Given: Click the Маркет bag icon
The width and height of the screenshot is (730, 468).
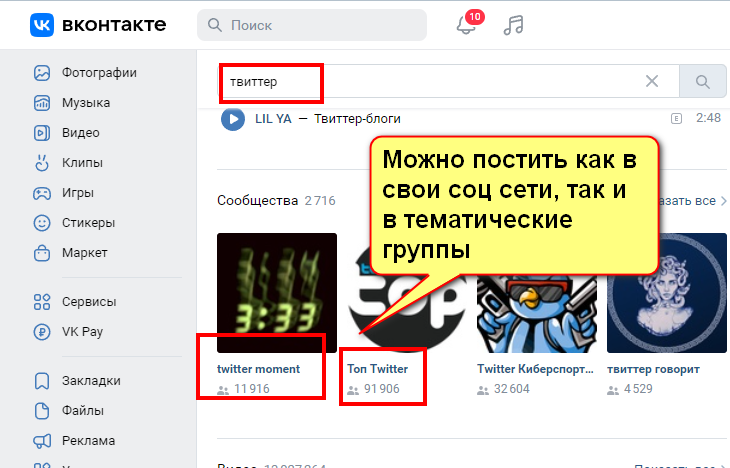Looking at the screenshot, I should [x=42, y=253].
